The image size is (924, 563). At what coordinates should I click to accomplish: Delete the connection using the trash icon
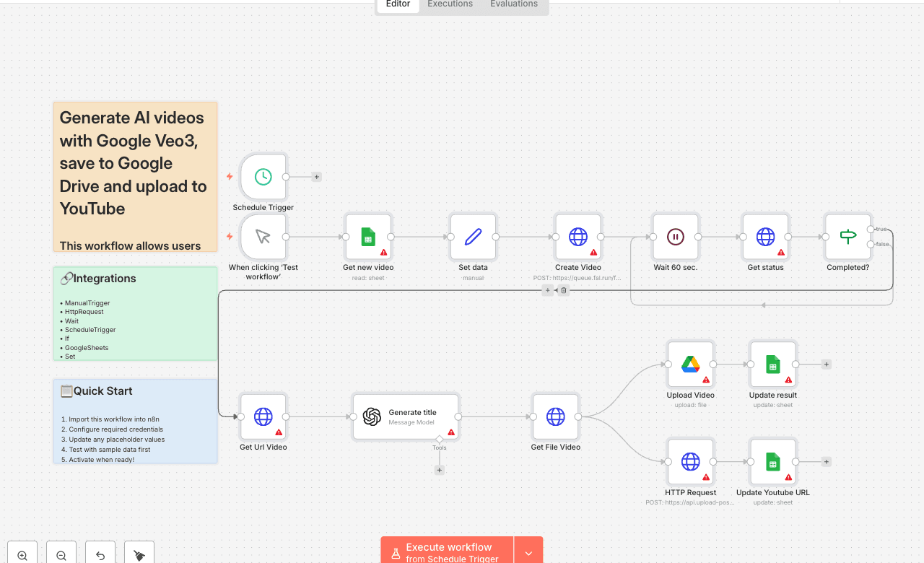click(x=563, y=289)
